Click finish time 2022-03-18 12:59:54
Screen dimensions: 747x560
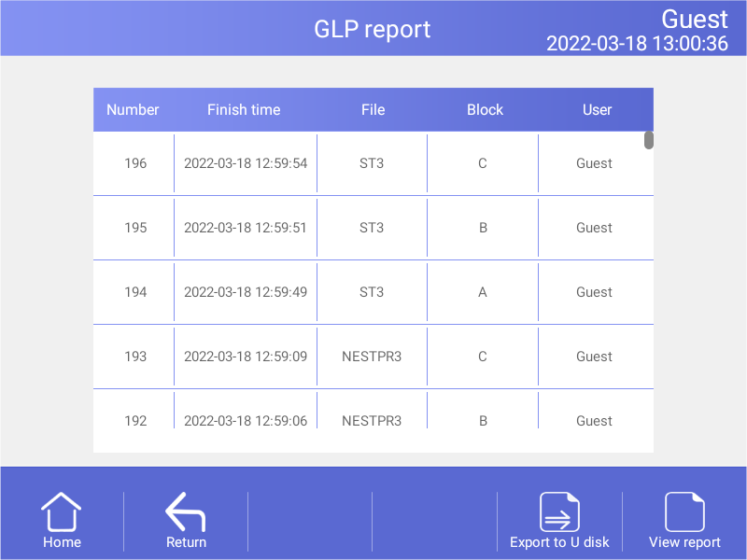246,163
